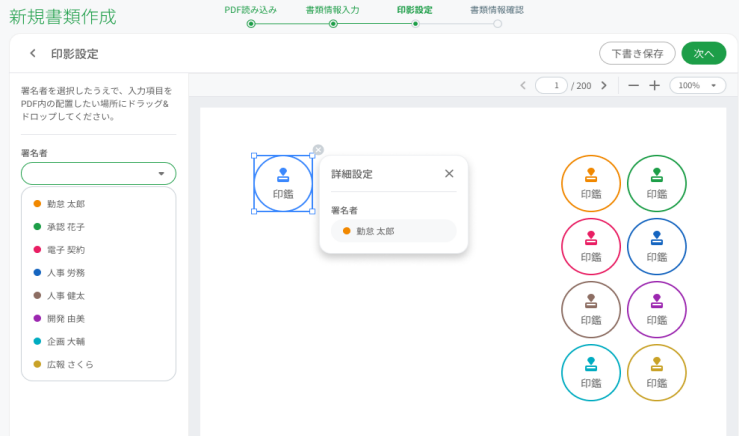
Task: Click 勤怠 太郎 field in 詳細設定
Action: (394, 231)
